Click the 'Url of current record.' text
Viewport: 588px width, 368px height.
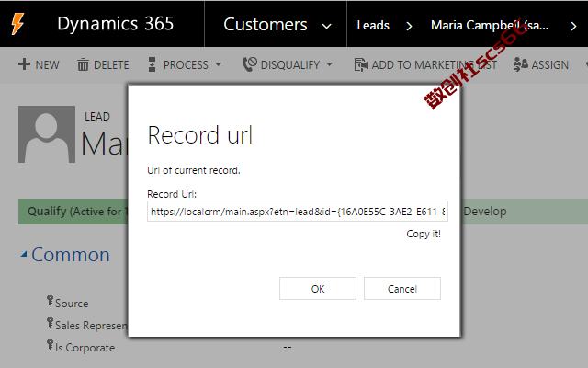click(x=194, y=170)
